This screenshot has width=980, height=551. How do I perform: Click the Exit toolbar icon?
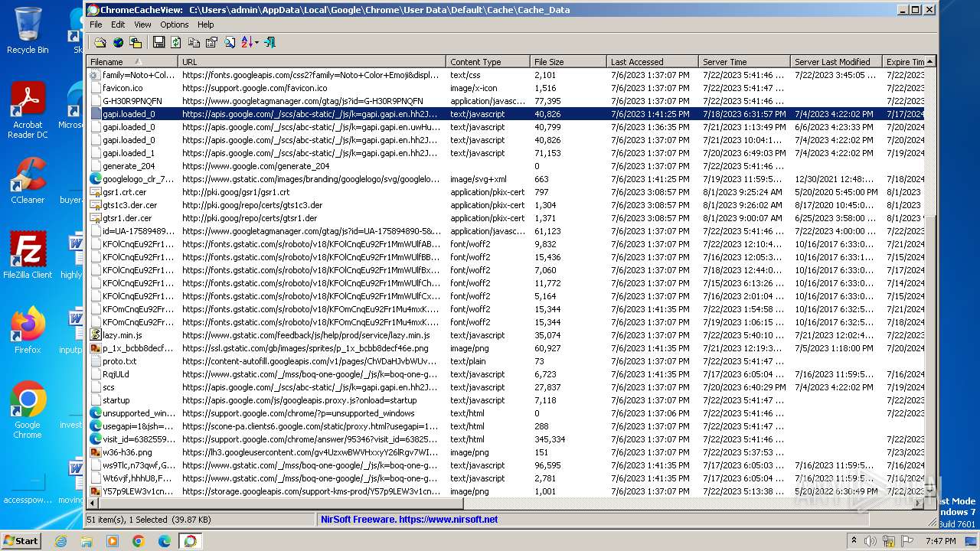[x=269, y=43]
